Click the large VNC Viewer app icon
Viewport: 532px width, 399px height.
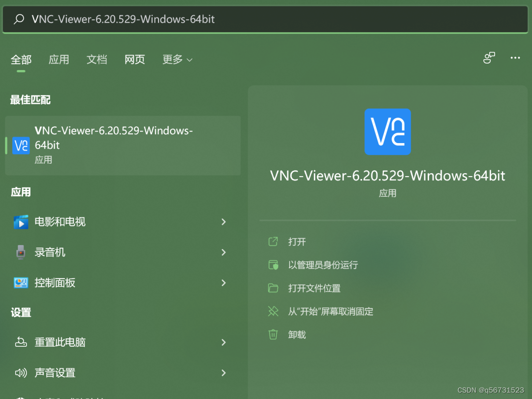388,132
